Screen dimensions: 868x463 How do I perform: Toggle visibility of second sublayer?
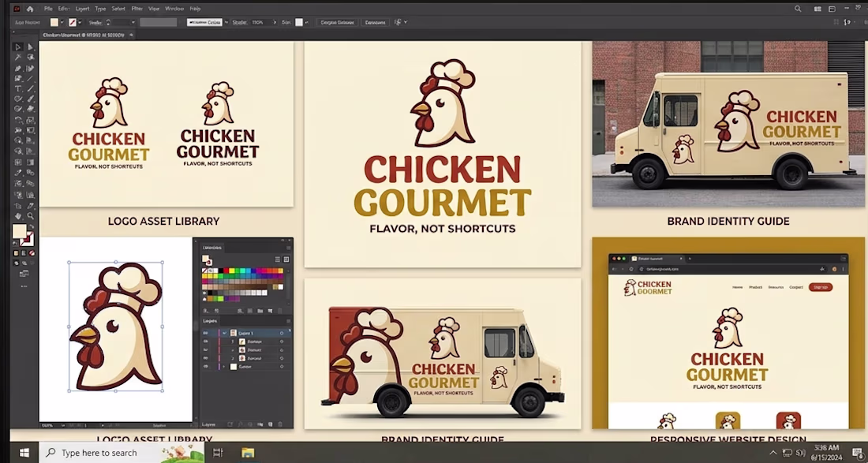pyautogui.click(x=206, y=349)
